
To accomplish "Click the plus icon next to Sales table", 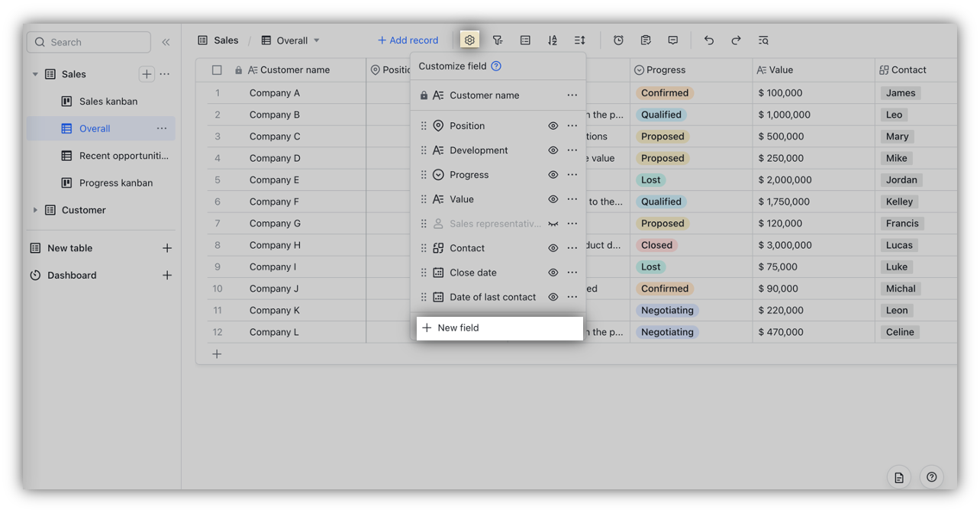I will [x=147, y=74].
